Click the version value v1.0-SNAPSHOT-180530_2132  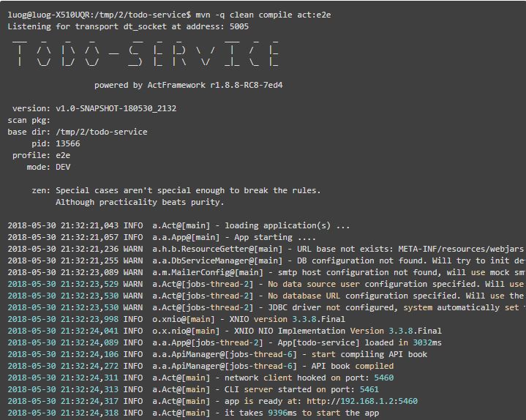tap(116, 108)
